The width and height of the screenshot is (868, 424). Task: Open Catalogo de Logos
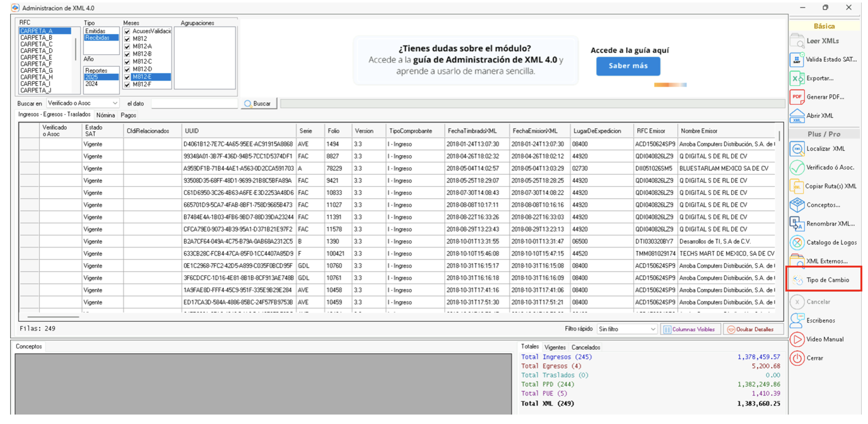[797, 242]
